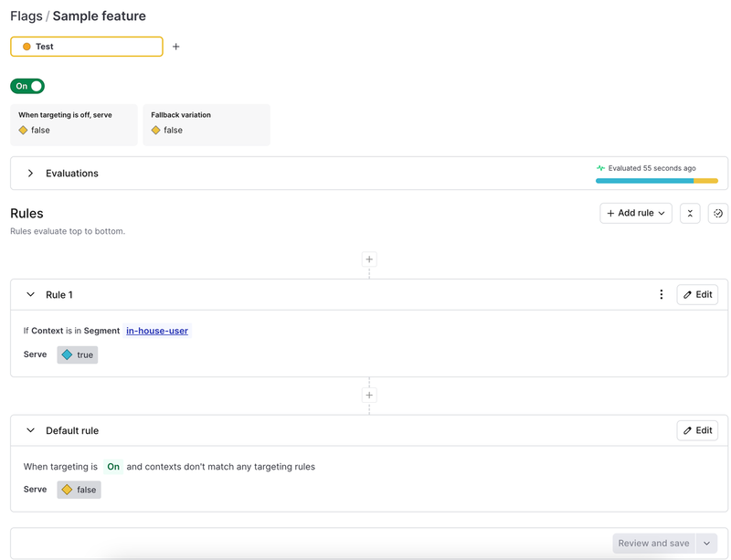Screen dimensions: 731x560
Task: Click the green pulse icon beside evaluation status
Action: 601,168
